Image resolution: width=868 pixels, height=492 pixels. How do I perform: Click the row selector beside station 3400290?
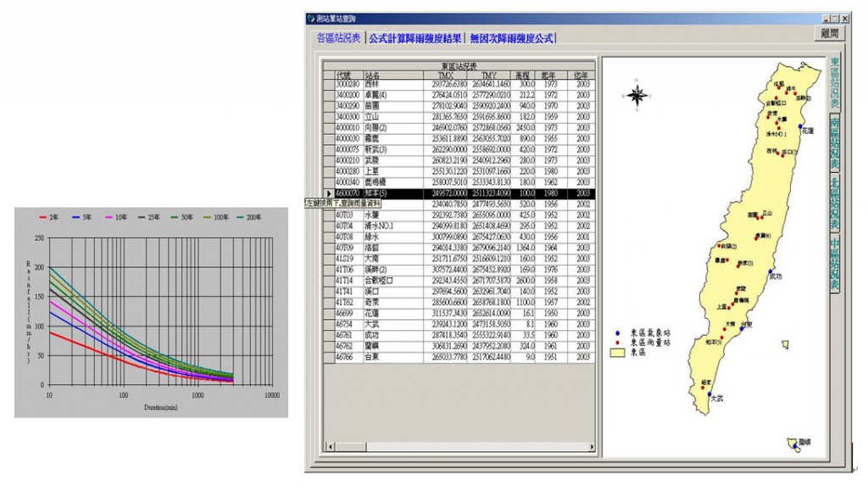(x=329, y=106)
